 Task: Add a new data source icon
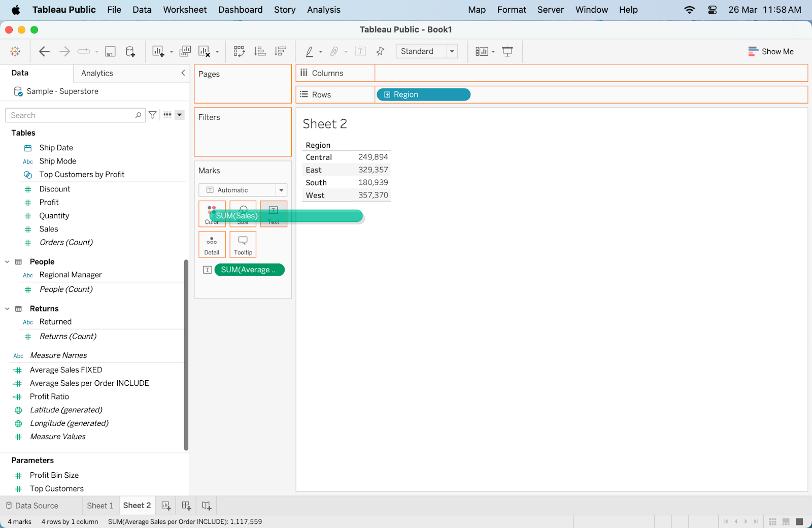click(130, 51)
